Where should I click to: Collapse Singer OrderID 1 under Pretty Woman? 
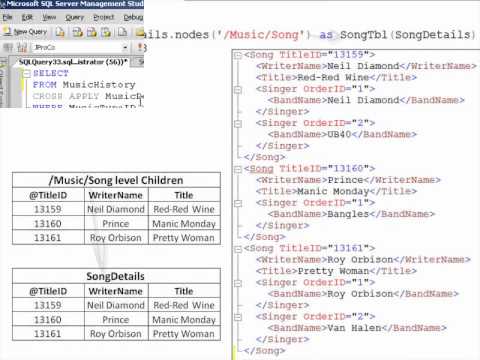pos(238,283)
